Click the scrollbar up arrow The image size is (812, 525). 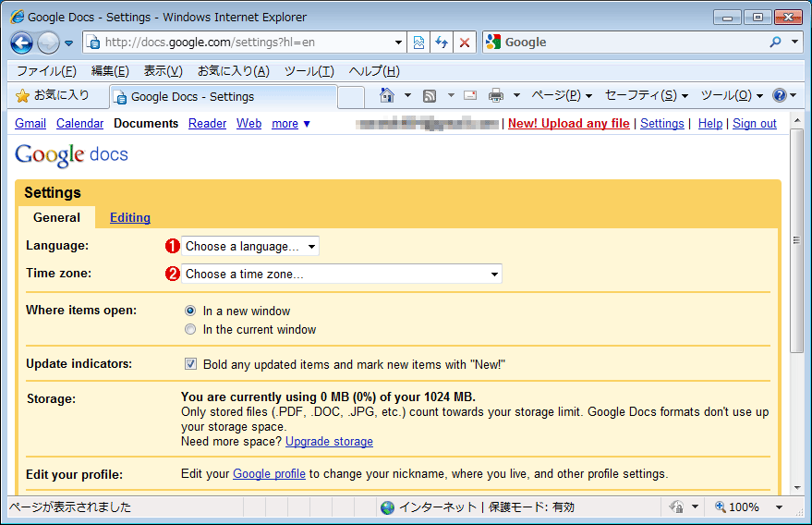[797, 120]
